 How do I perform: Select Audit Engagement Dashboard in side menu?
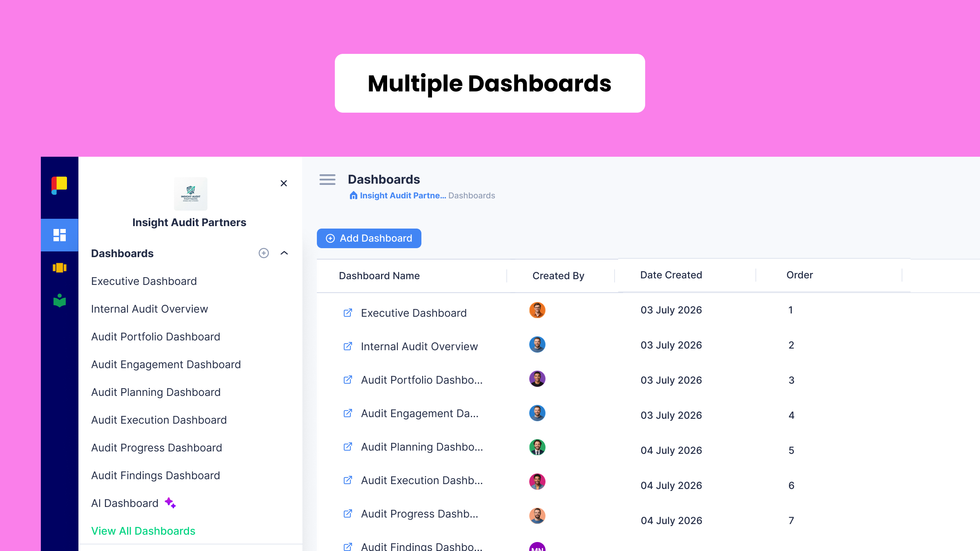pyautogui.click(x=166, y=364)
